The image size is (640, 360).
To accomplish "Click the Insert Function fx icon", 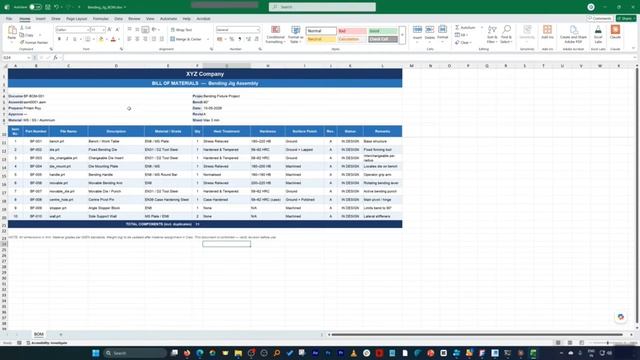I will [x=56, y=58].
